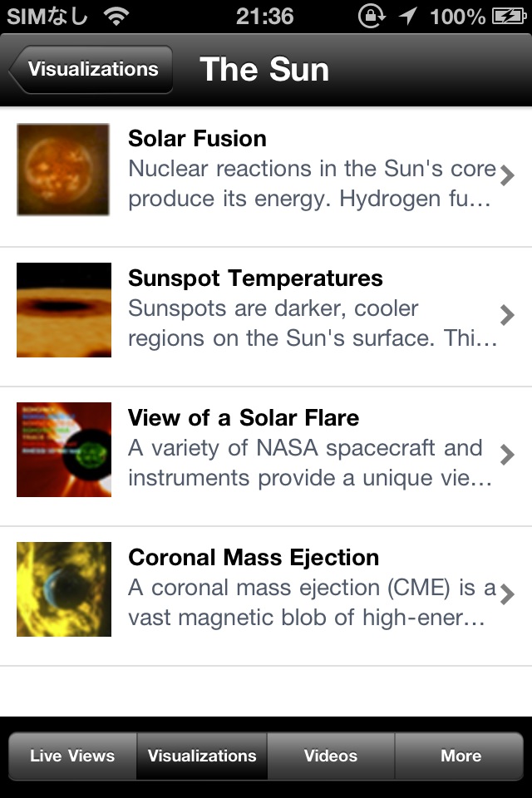Tap the Coronal Mass Ejection chevron

[x=507, y=594]
